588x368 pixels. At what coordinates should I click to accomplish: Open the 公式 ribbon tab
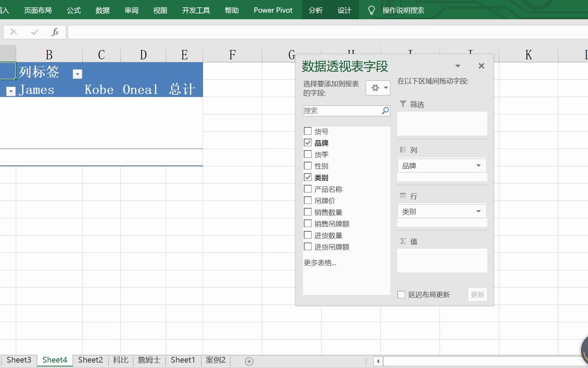tap(74, 10)
